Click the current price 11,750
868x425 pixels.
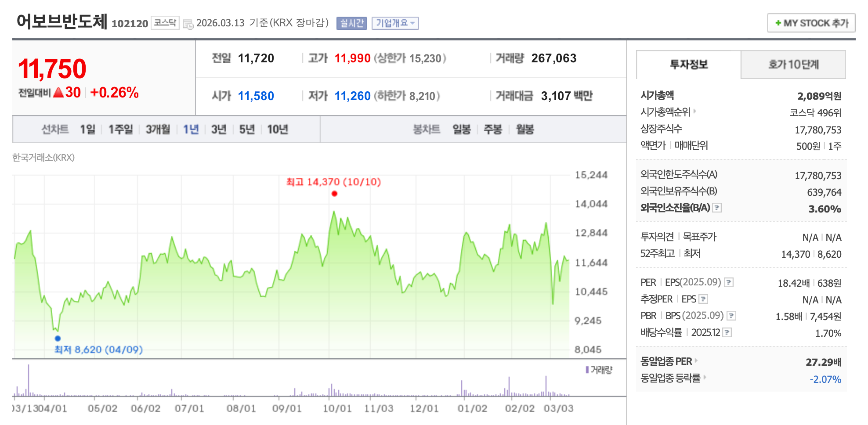tap(52, 69)
